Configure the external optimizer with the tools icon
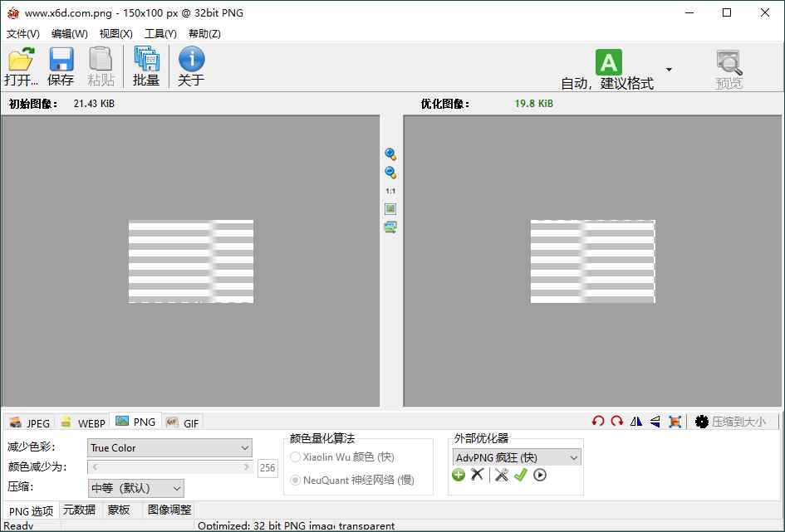The image size is (785, 532). [501, 475]
